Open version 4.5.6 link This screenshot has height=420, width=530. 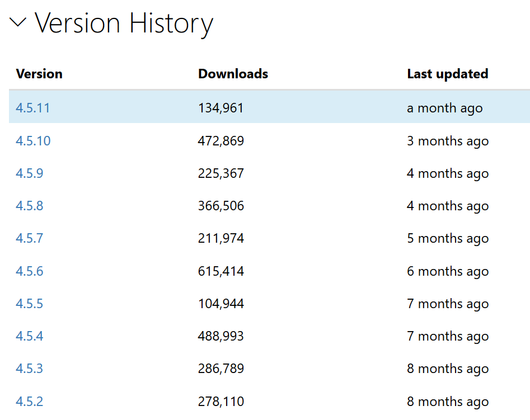(29, 271)
